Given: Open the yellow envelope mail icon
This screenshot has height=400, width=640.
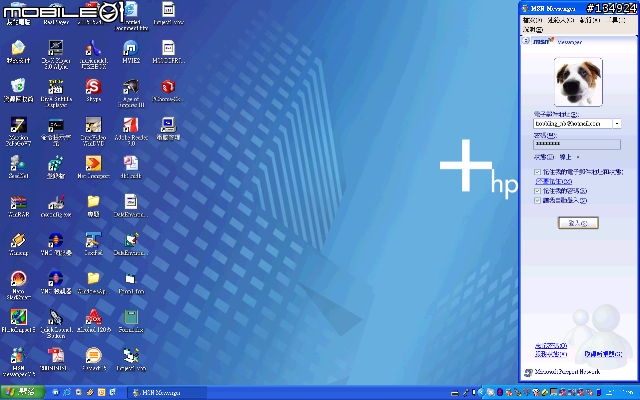Looking at the screenshot, I should coord(18,52).
